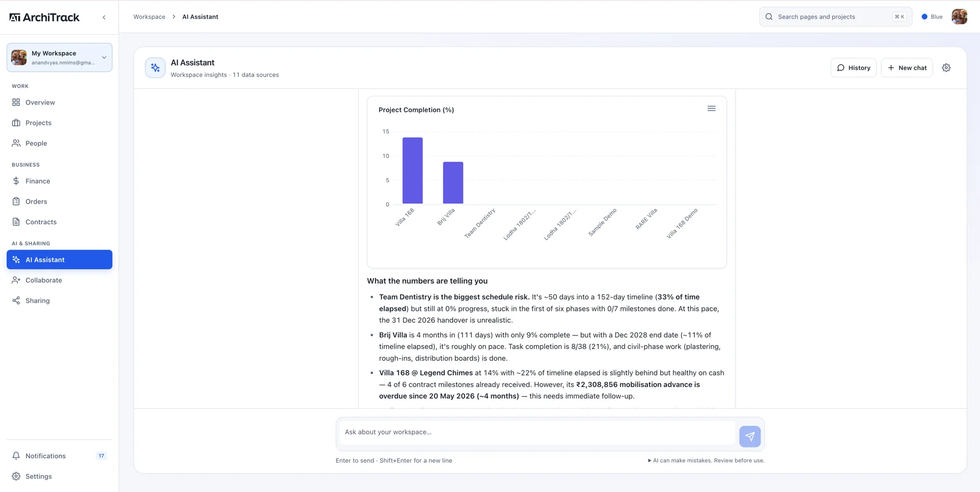Screen dimensions: 980x492
Task: Click the Villa 168 bar in chart
Action: 413,171
